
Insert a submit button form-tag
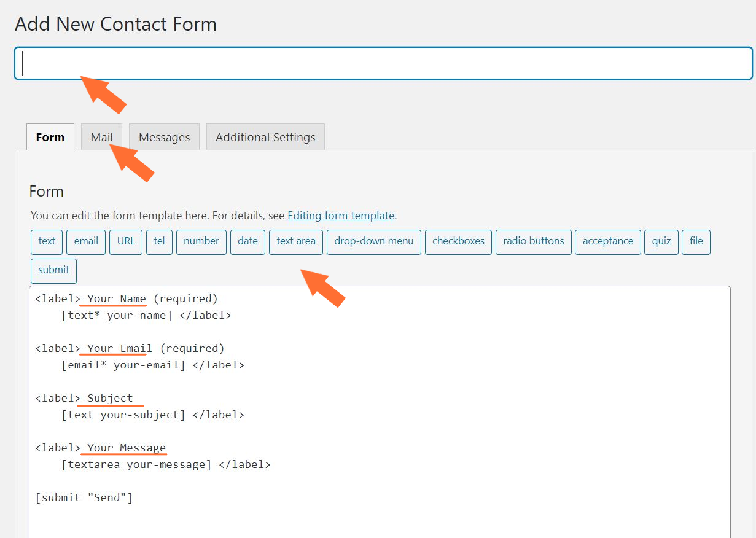click(53, 270)
